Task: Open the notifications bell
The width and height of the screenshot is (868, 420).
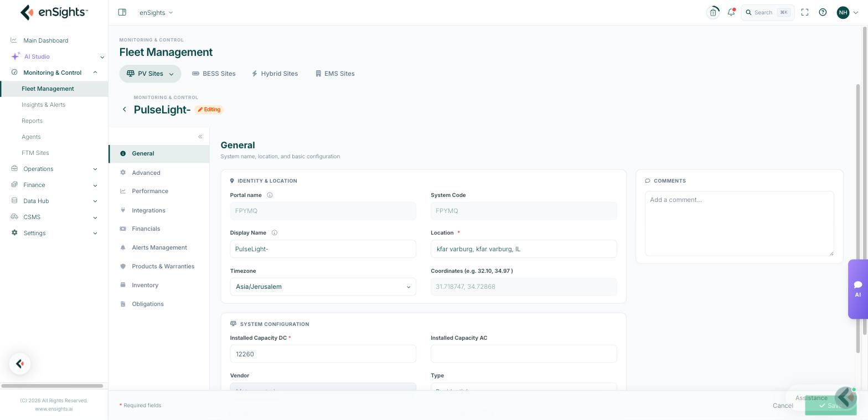Action: click(731, 12)
